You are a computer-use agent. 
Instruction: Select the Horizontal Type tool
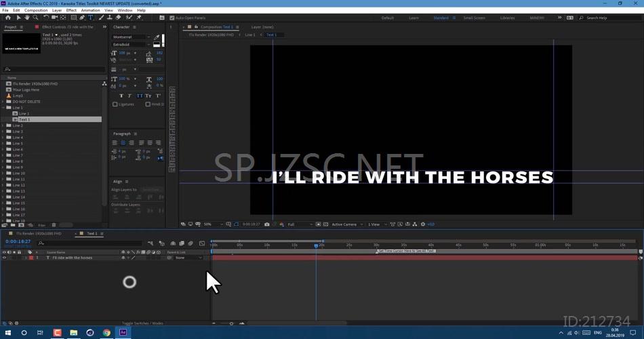[91, 18]
